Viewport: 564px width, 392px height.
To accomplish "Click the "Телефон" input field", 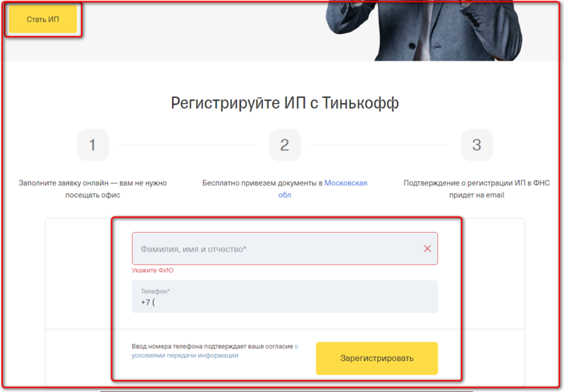I will pyautogui.click(x=285, y=296).
